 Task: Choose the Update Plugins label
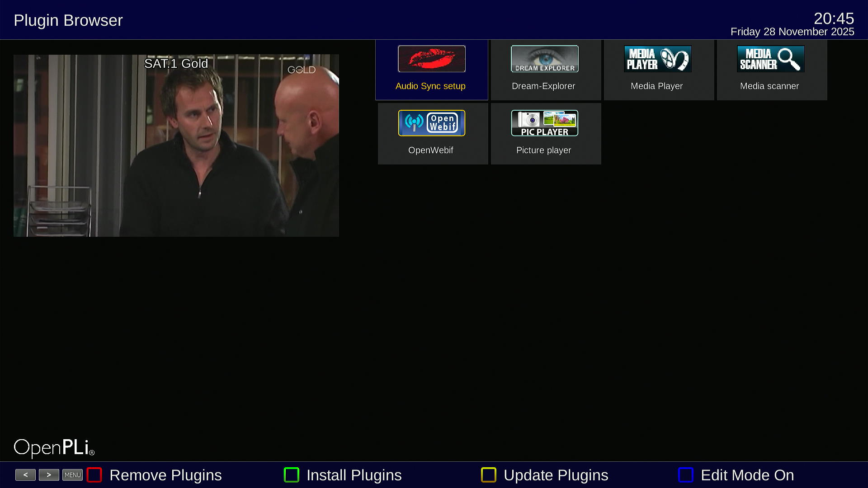(556, 475)
